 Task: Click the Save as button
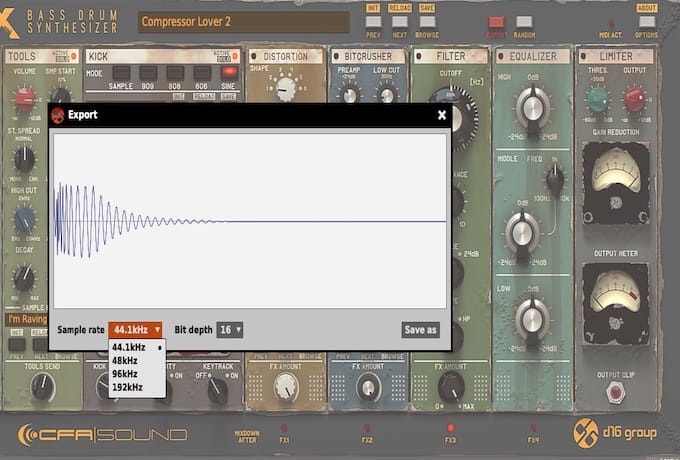coord(420,330)
